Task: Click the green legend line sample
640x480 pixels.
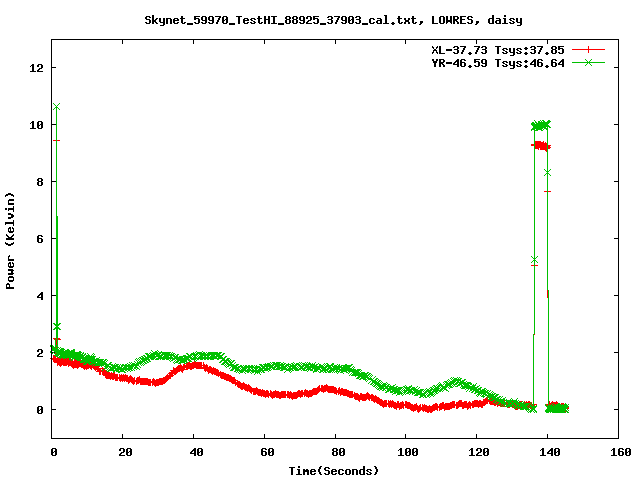Action: tap(588, 62)
